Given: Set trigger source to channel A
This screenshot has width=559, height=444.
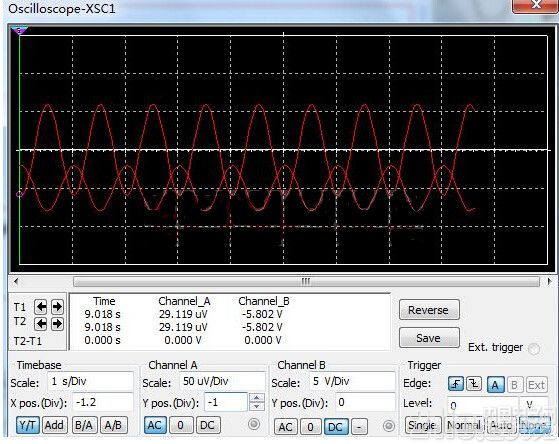Looking at the screenshot, I should click(496, 385).
